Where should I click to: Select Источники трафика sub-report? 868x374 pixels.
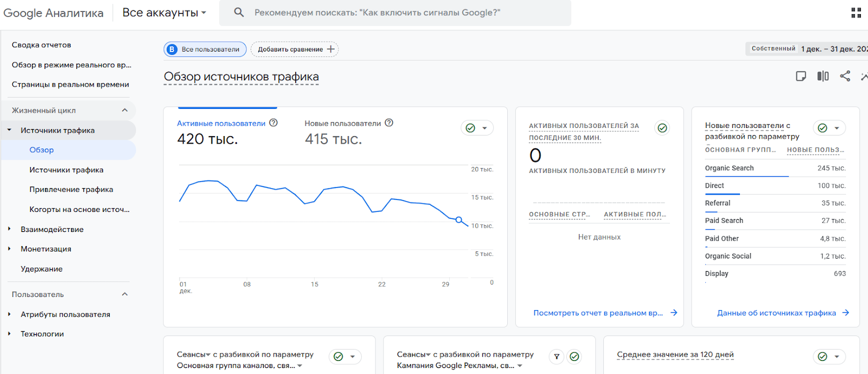(66, 170)
